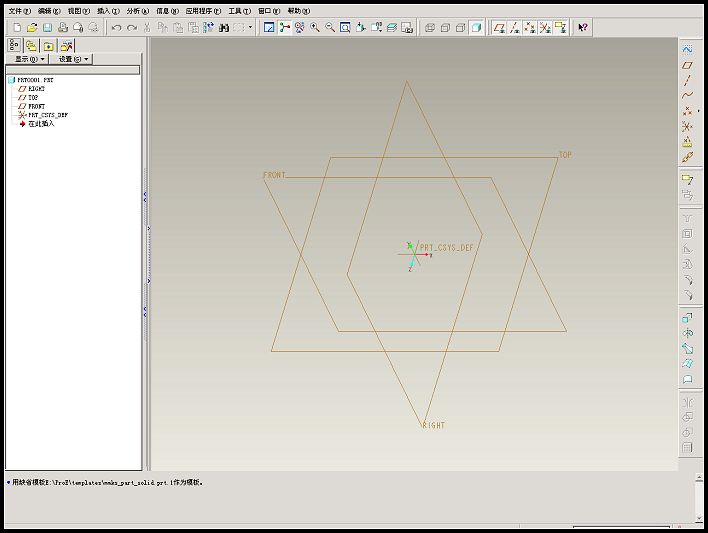
Task: Click the message area scrollbar down arrow
Action: [x=699, y=518]
